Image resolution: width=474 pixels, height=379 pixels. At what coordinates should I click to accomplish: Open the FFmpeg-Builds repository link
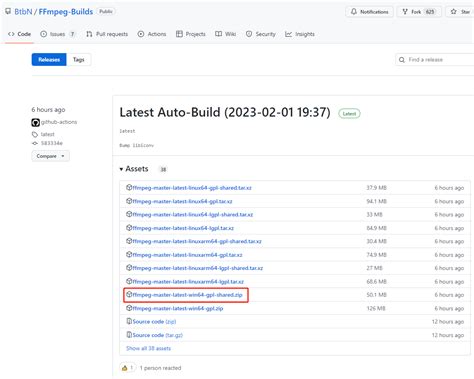coord(66,12)
